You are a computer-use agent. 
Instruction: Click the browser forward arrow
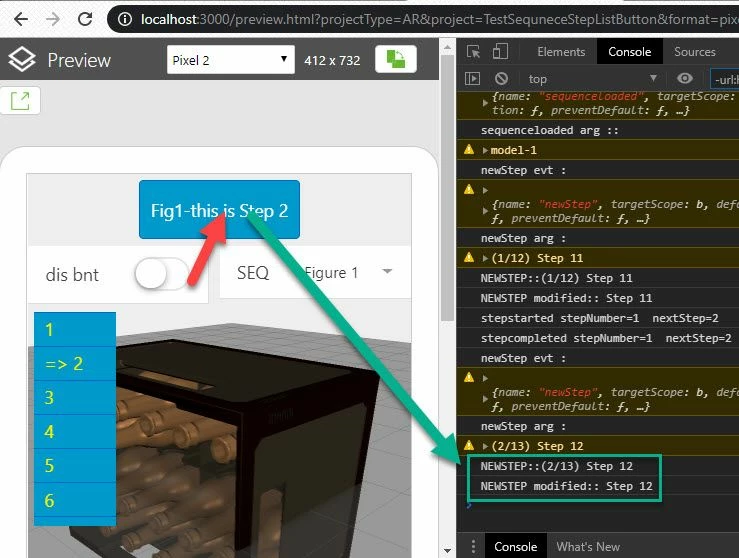coord(53,19)
